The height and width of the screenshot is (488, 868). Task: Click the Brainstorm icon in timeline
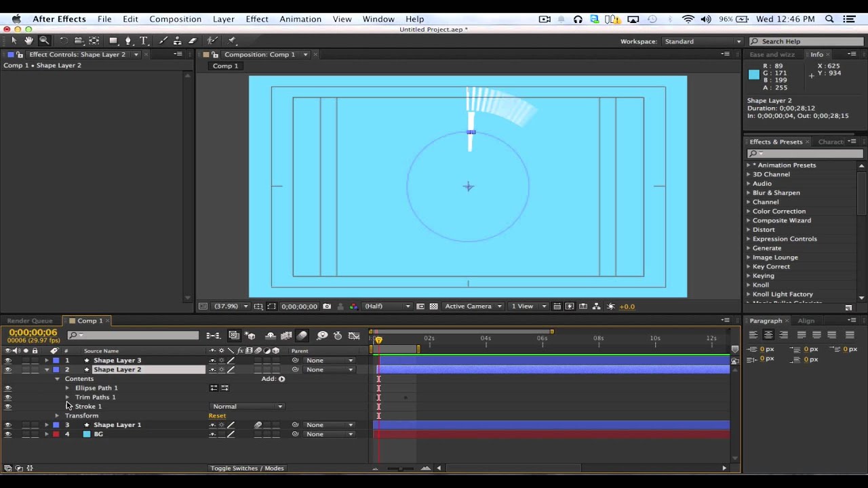[323, 335]
